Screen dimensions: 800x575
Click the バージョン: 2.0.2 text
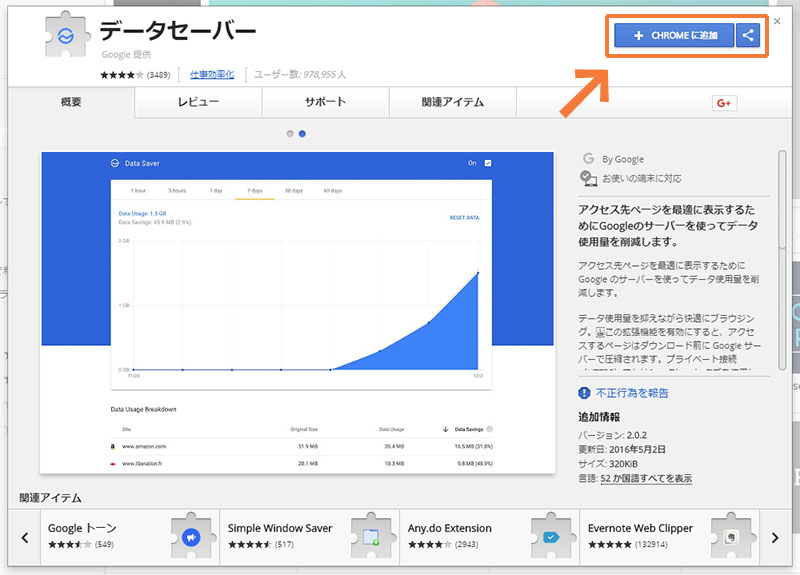pos(612,435)
